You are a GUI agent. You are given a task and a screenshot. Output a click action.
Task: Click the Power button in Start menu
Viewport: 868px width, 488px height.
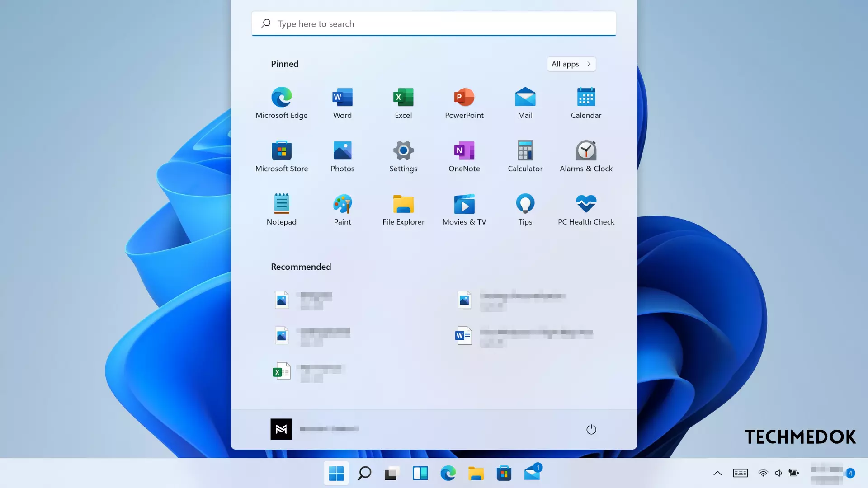point(591,429)
